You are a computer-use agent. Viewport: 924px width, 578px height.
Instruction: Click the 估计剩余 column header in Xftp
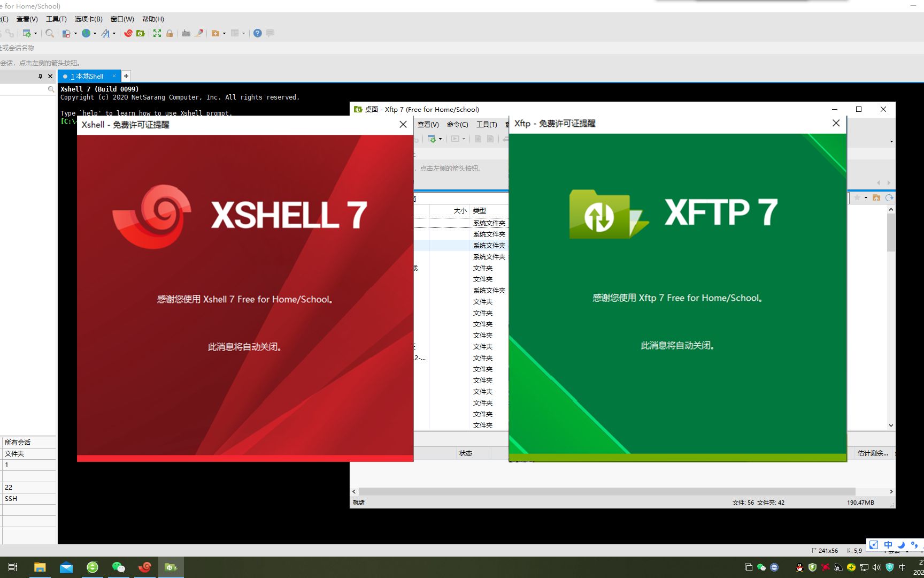pos(873,453)
